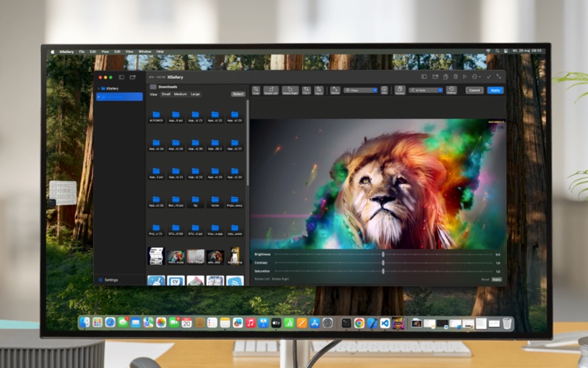Viewport: 588px width, 368px height.
Task: Click the Rotate Left toolbar icon button
Action: tap(270, 90)
